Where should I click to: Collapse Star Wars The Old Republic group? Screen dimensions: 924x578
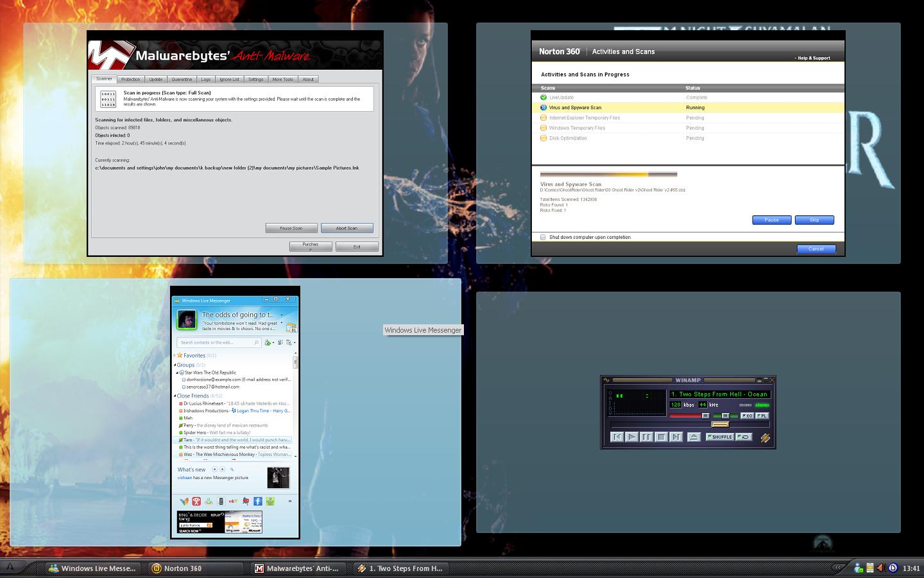pos(177,372)
